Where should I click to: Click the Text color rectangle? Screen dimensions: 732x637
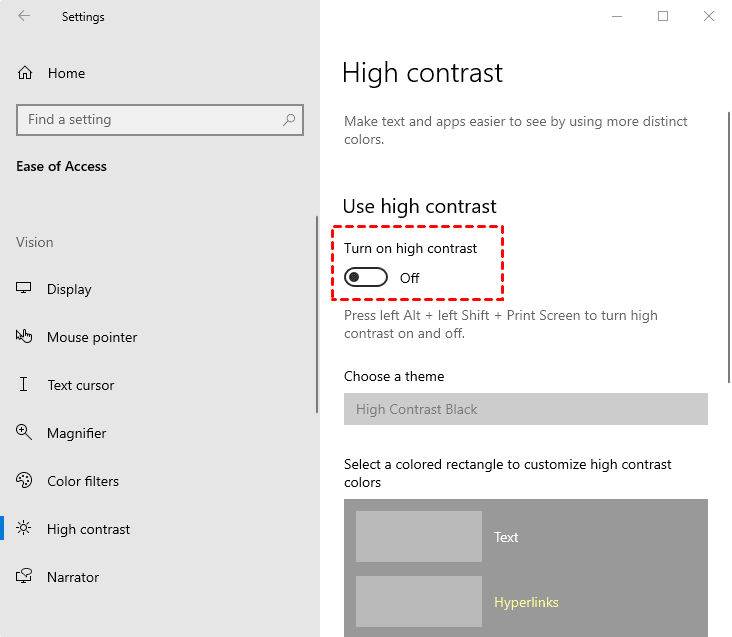tap(418, 537)
